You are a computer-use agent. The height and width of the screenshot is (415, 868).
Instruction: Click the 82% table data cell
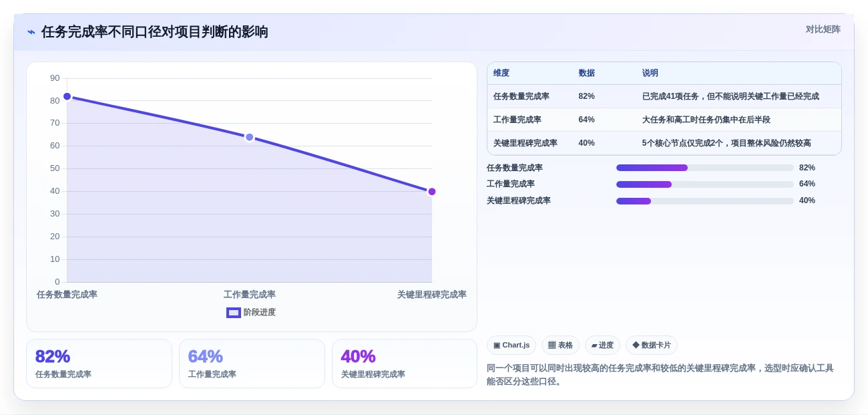click(586, 96)
